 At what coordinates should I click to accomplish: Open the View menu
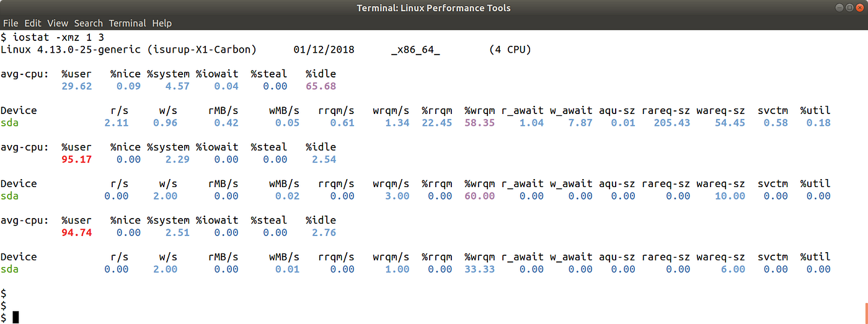(58, 23)
